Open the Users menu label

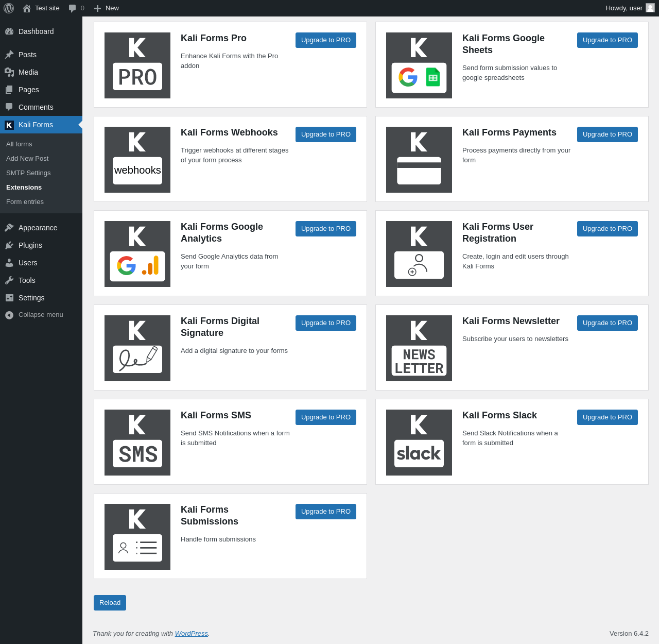click(x=28, y=263)
